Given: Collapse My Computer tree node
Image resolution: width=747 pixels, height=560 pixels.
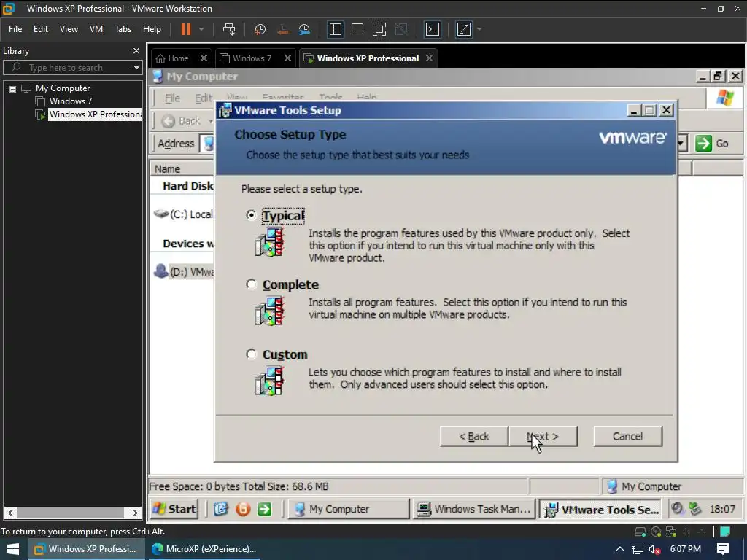Looking at the screenshot, I should point(13,88).
